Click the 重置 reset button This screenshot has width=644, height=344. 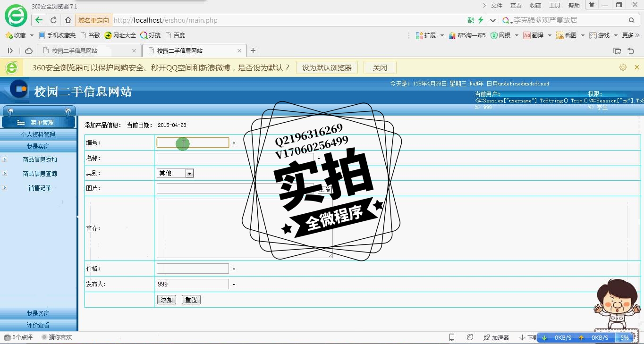191,300
